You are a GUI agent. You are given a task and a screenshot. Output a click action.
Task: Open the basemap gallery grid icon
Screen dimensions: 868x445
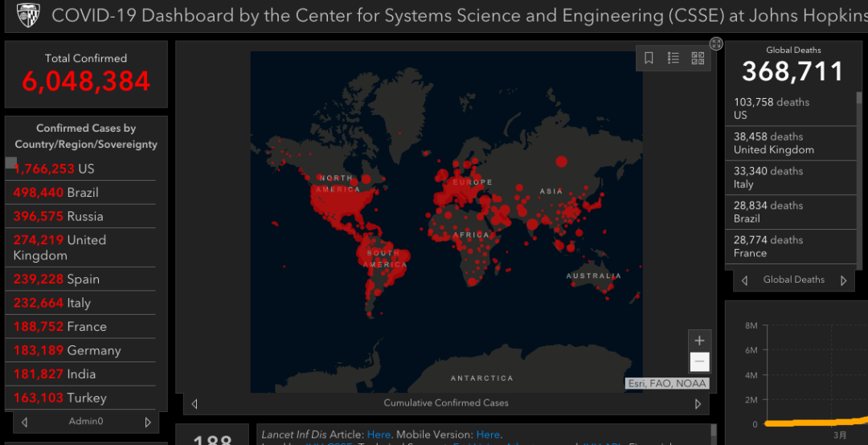pyautogui.click(x=698, y=58)
